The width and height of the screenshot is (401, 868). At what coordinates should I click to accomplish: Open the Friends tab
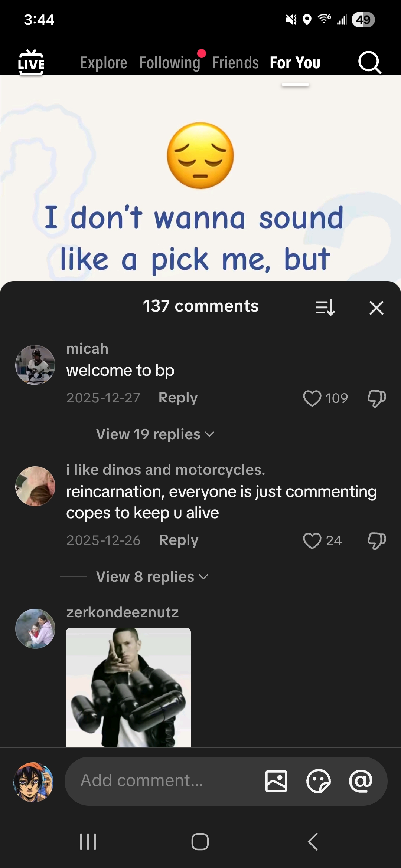coord(235,62)
